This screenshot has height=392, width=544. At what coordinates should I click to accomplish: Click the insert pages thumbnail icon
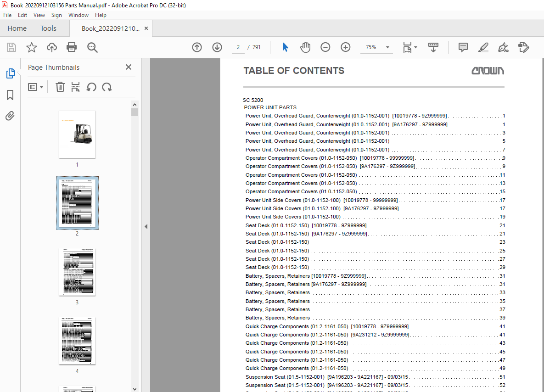click(75, 87)
